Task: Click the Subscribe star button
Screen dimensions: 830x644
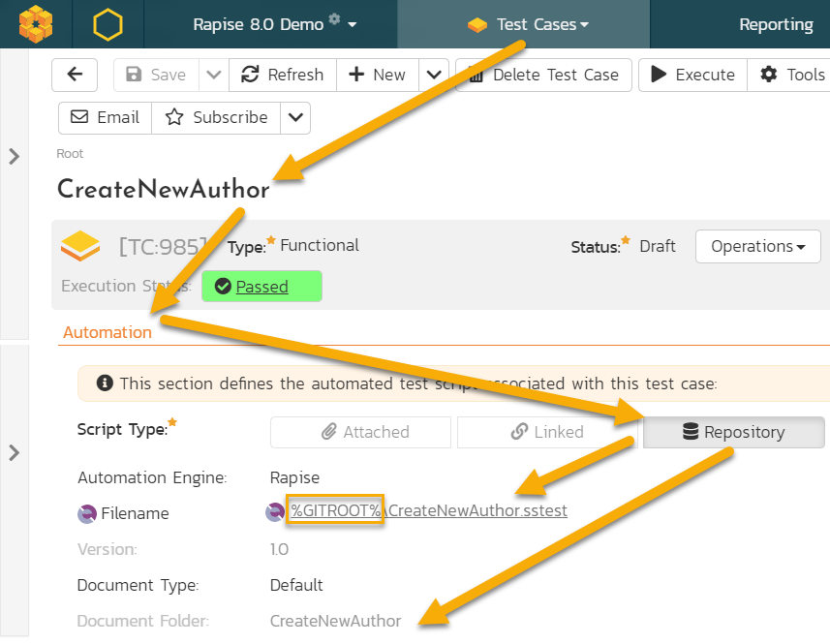Action: pyautogui.click(x=217, y=117)
